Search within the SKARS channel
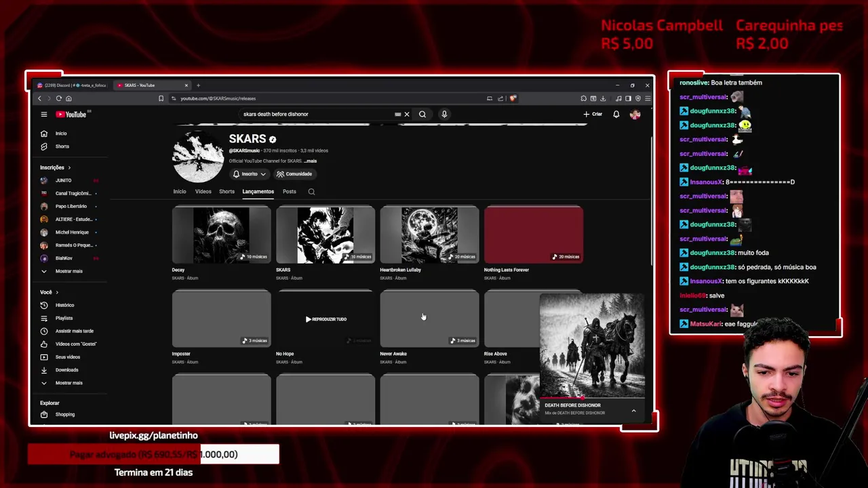The height and width of the screenshot is (488, 868). [311, 192]
